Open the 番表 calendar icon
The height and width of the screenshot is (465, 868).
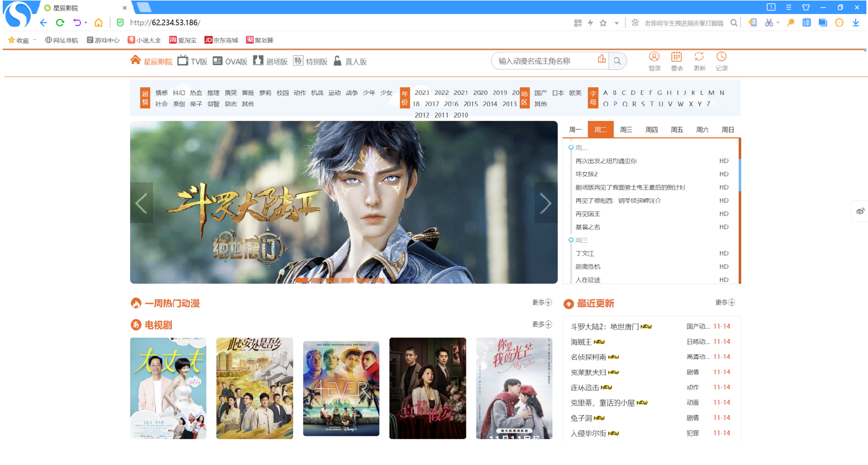pos(676,57)
